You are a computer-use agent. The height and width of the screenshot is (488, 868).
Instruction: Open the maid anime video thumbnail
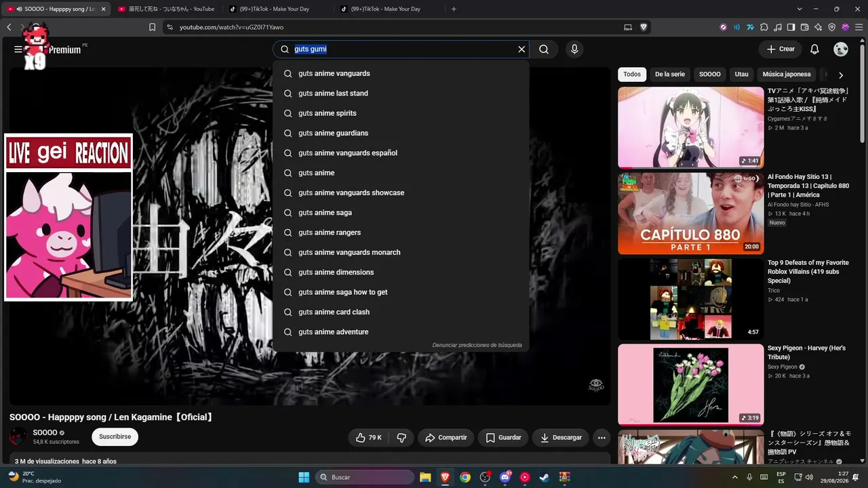[690, 127]
